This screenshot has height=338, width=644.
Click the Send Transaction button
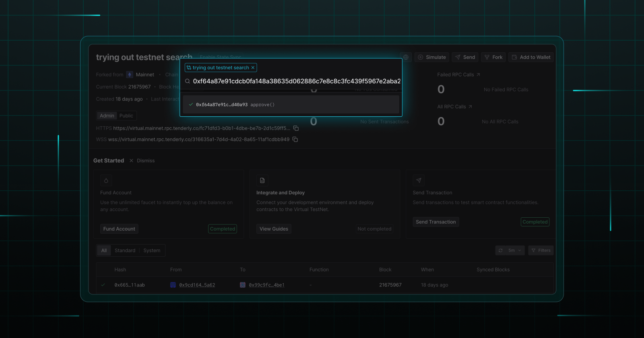point(436,222)
